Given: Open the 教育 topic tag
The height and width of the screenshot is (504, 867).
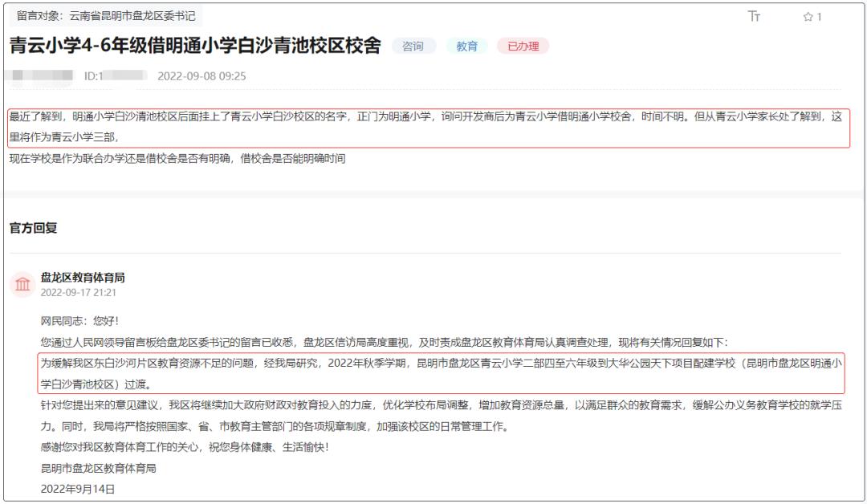Looking at the screenshot, I should click(x=467, y=47).
